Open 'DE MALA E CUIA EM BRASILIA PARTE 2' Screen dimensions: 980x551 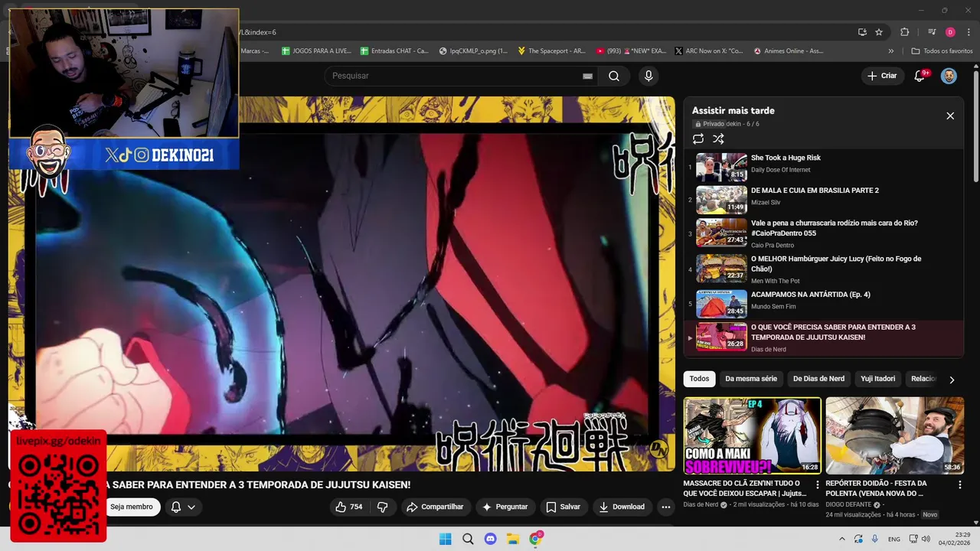click(822, 200)
